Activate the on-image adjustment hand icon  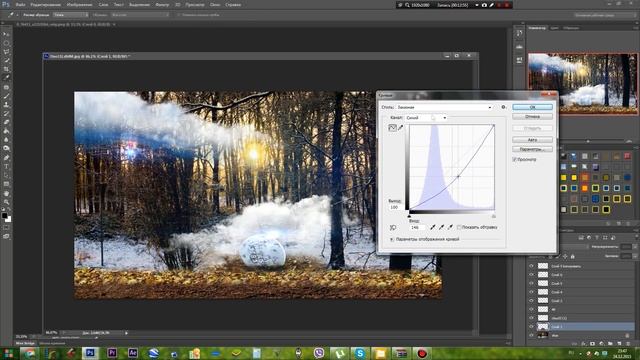tap(393, 228)
